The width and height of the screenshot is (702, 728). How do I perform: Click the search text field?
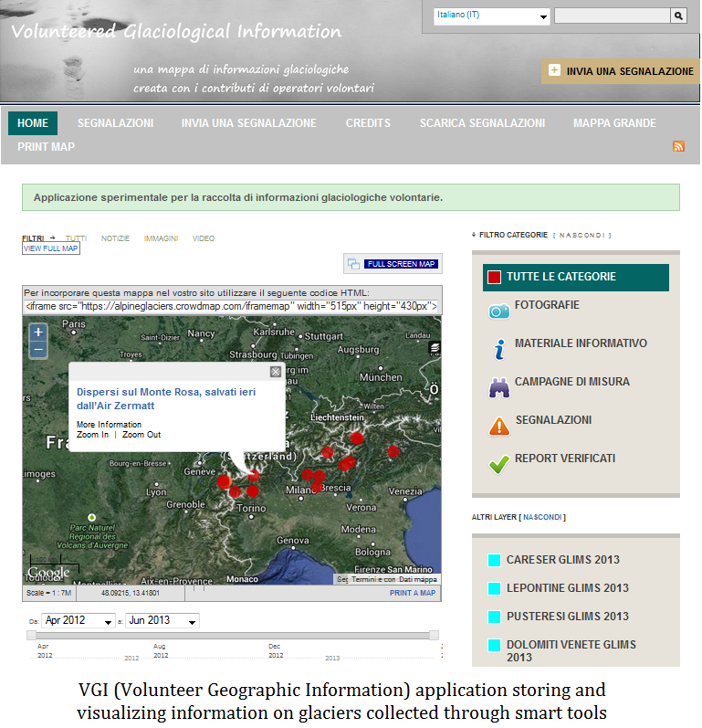[613, 16]
